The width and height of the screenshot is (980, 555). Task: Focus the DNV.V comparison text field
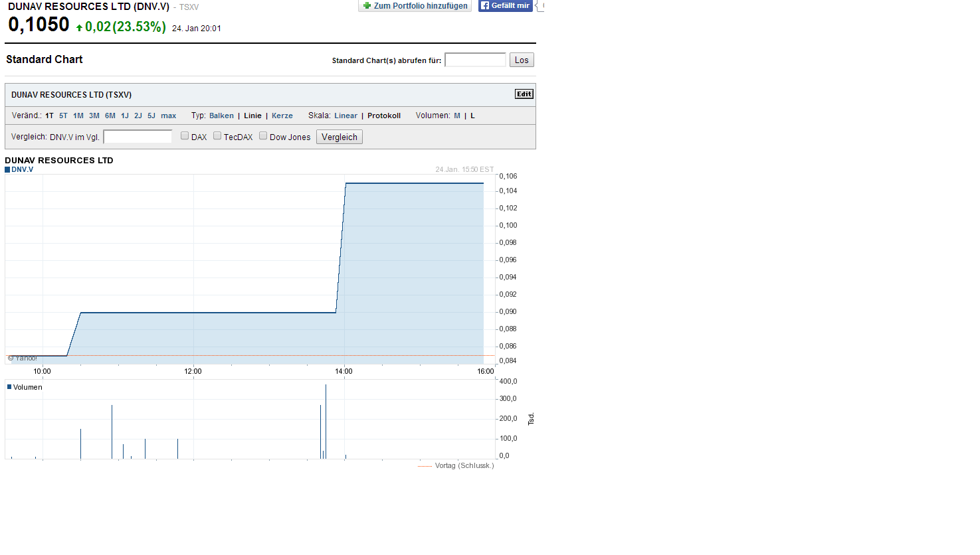point(138,137)
